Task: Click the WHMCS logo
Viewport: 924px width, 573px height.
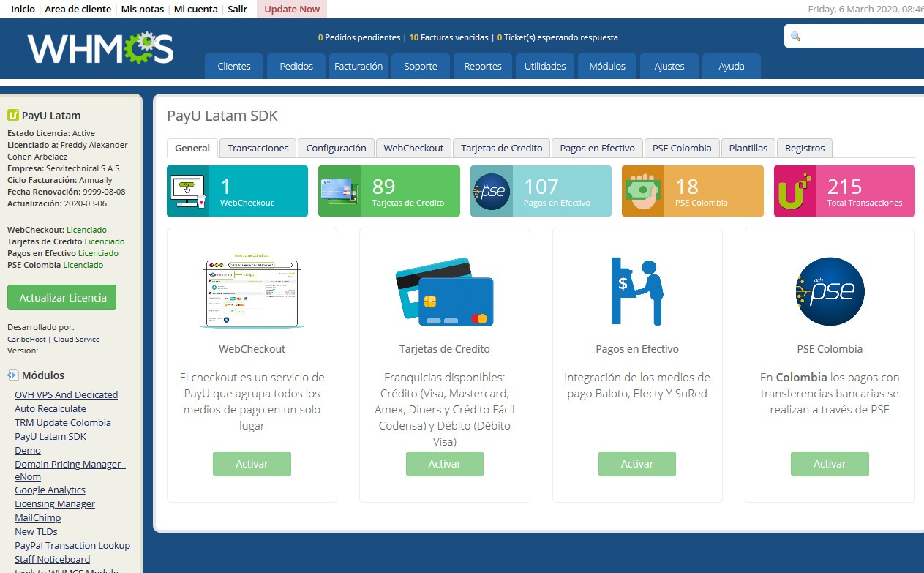Action: click(101, 48)
